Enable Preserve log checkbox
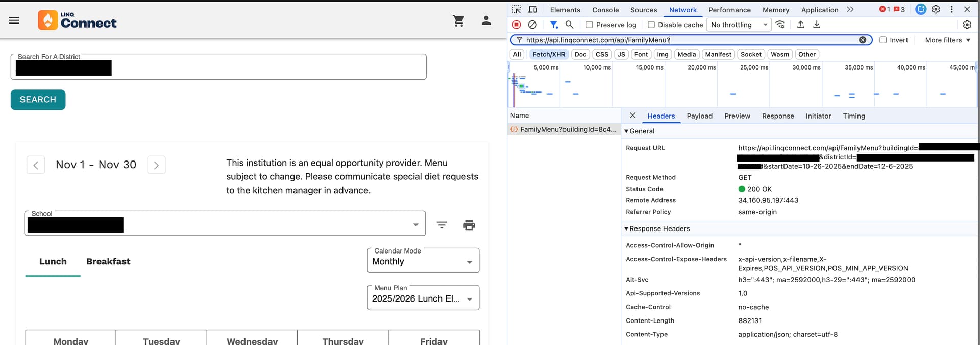The width and height of the screenshot is (980, 345). (x=590, y=25)
